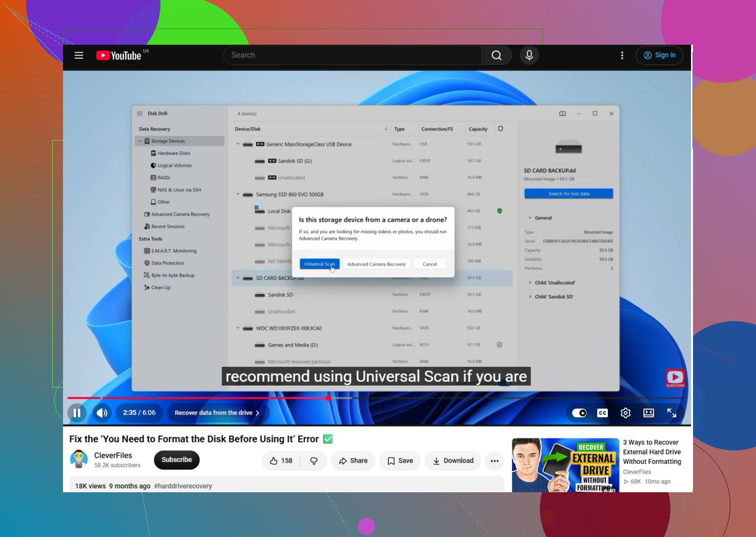Image resolution: width=756 pixels, height=537 pixels.
Task: Click the channel subscribe watermark in video
Action: (675, 378)
